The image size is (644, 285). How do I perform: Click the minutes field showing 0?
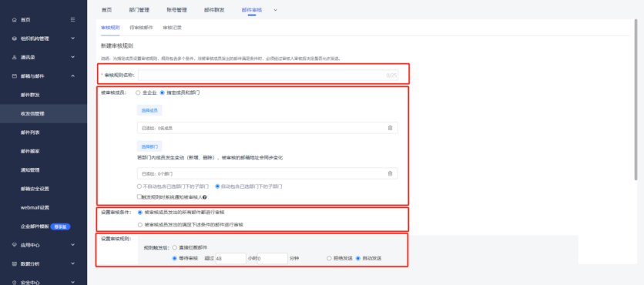[x=272, y=258]
